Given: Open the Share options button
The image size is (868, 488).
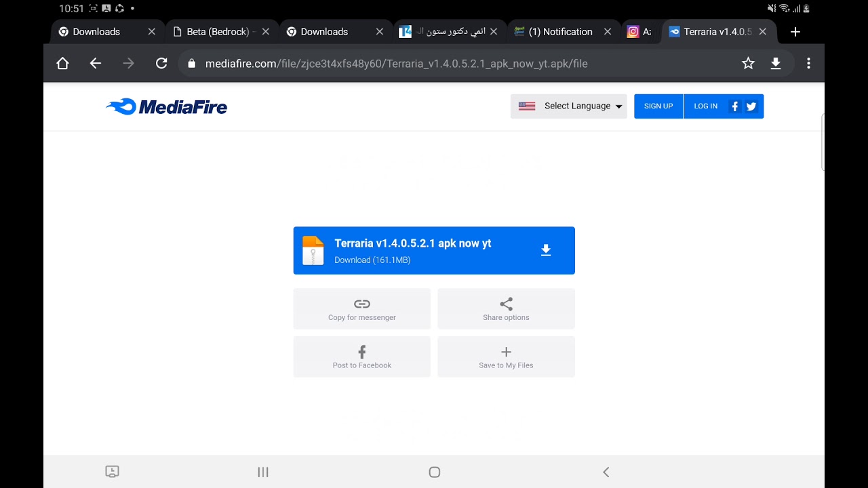Looking at the screenshot, I should tap(506, 309).
